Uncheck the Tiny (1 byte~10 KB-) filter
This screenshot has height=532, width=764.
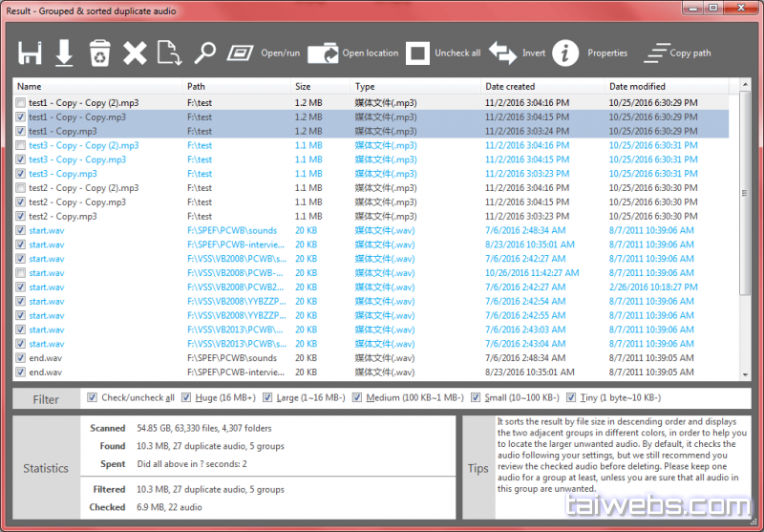click(572, 398)
